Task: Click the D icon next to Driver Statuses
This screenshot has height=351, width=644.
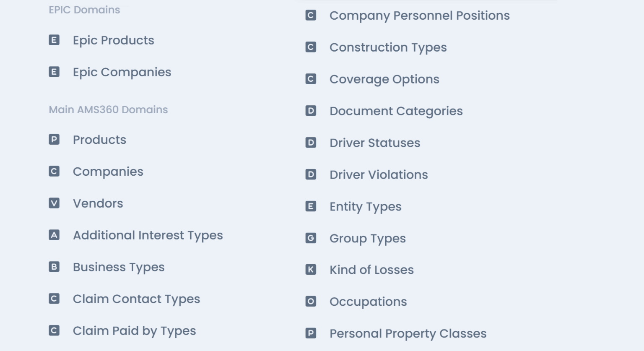Action: point(311,143)
